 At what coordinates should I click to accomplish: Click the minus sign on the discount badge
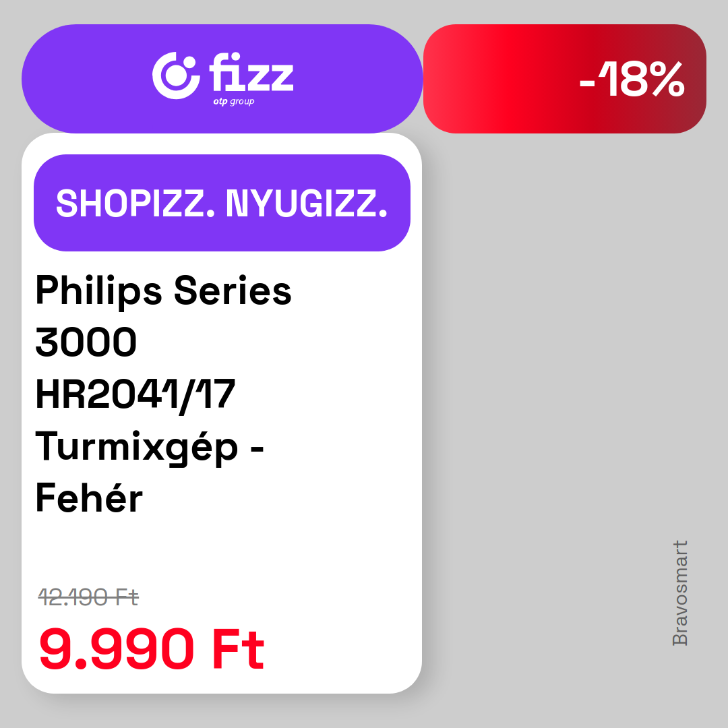coord(587,84)
